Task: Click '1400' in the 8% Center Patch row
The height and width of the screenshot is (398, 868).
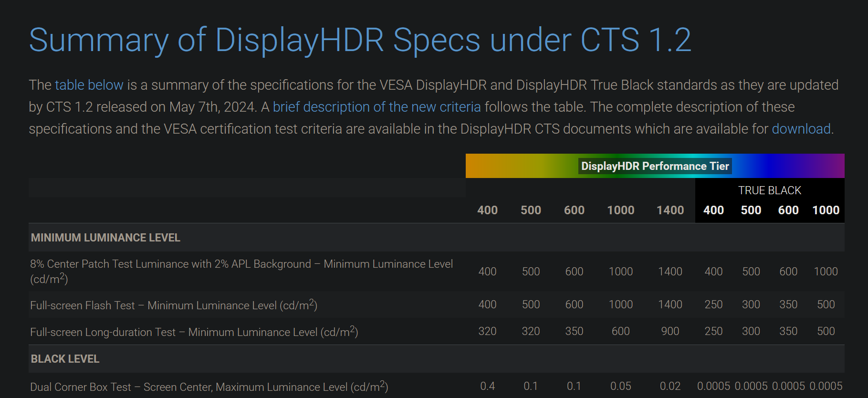Action: [x=670, y=272]
